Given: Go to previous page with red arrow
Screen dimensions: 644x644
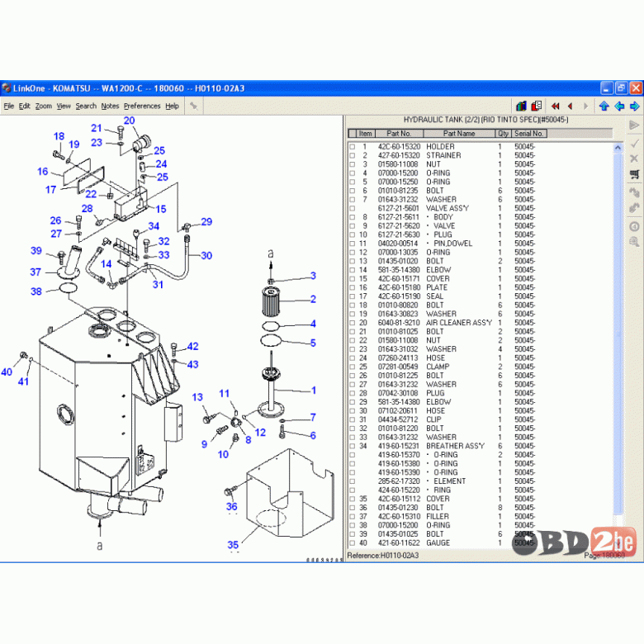Looking at the screenshot, I should (570, 107).
